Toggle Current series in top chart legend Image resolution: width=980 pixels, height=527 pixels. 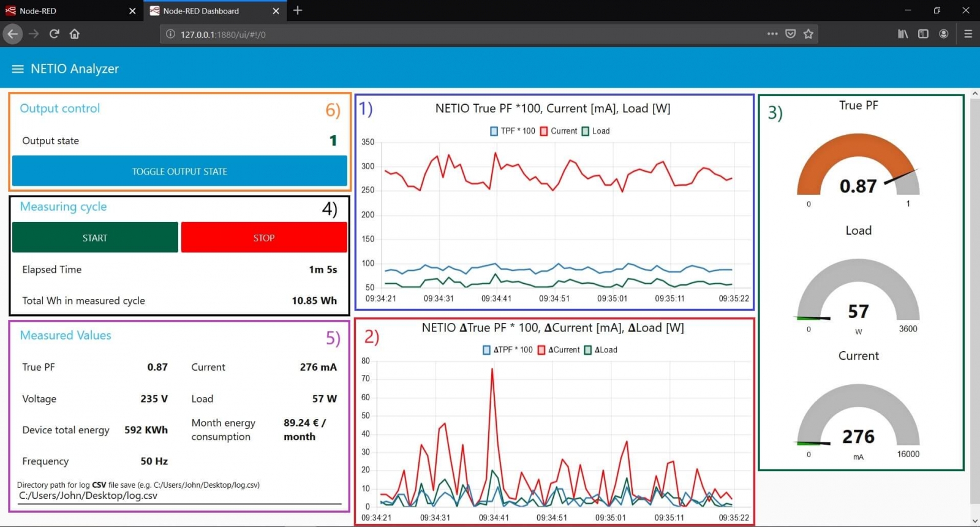click(558, 131)
